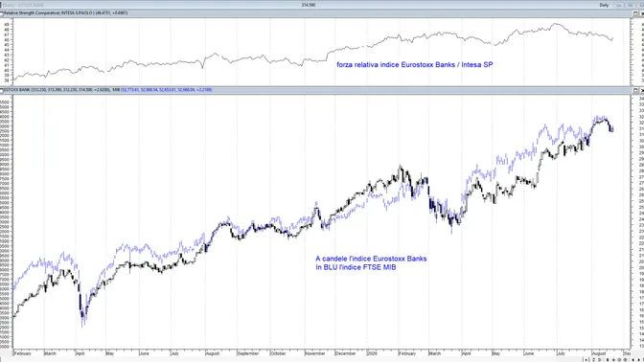Select the 'forza relativa indice Eurostoxx Banks' annotation
The image size is (644, 362).
(414, 64)
